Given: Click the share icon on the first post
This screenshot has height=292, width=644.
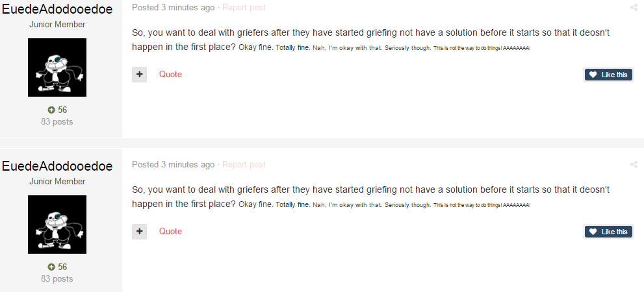Looking at the screenshot, I should click(634, 8).
